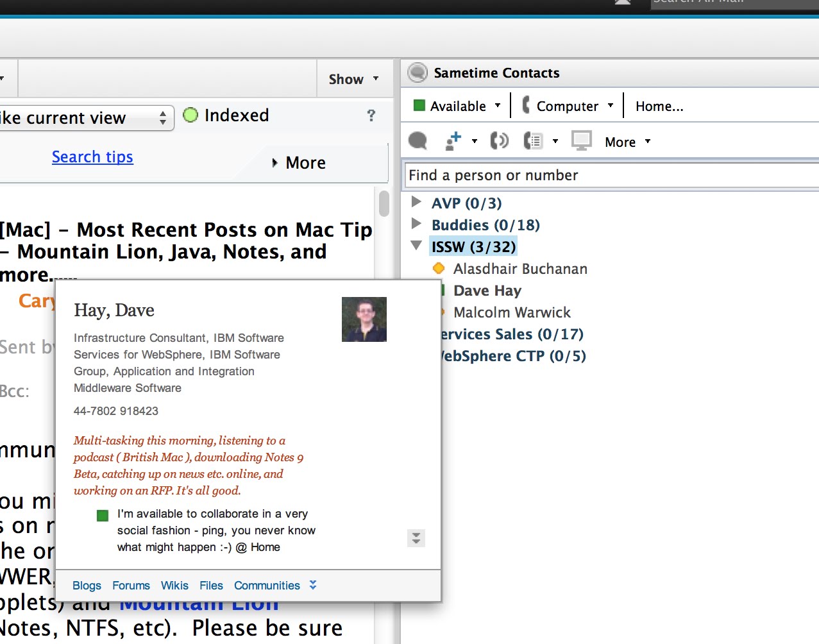
Task: Open the Show menu
Action: pos(354,78)
